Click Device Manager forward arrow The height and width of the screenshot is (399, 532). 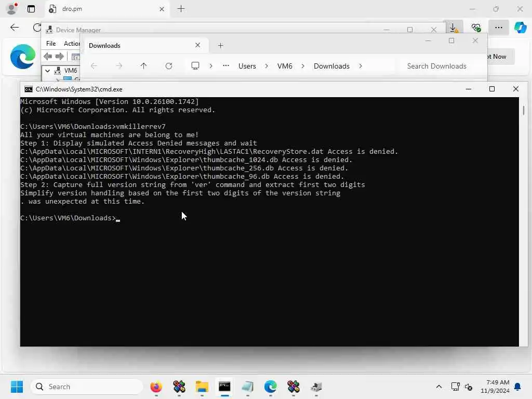pos(59,56)
